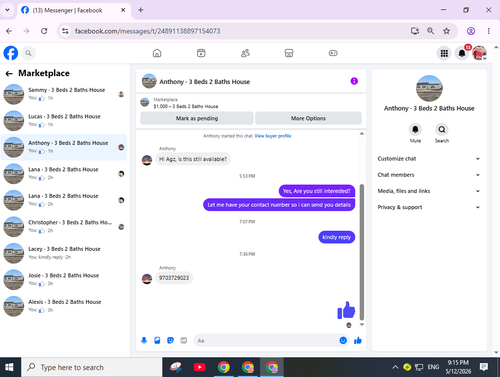Click the Windows taskbar search box
The width and height of the screenshot is (500, 377).
pos(92,367)
